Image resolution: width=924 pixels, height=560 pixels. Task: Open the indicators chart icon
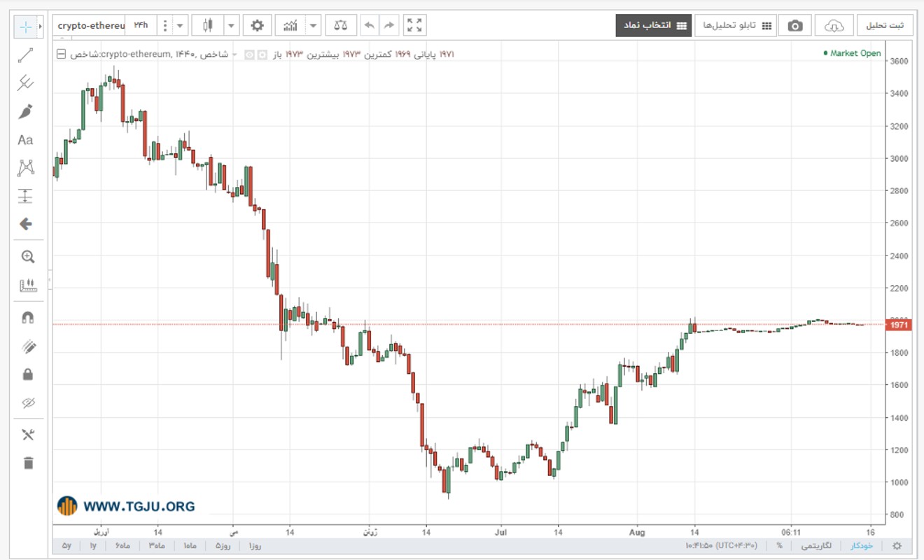click(290, 26)
